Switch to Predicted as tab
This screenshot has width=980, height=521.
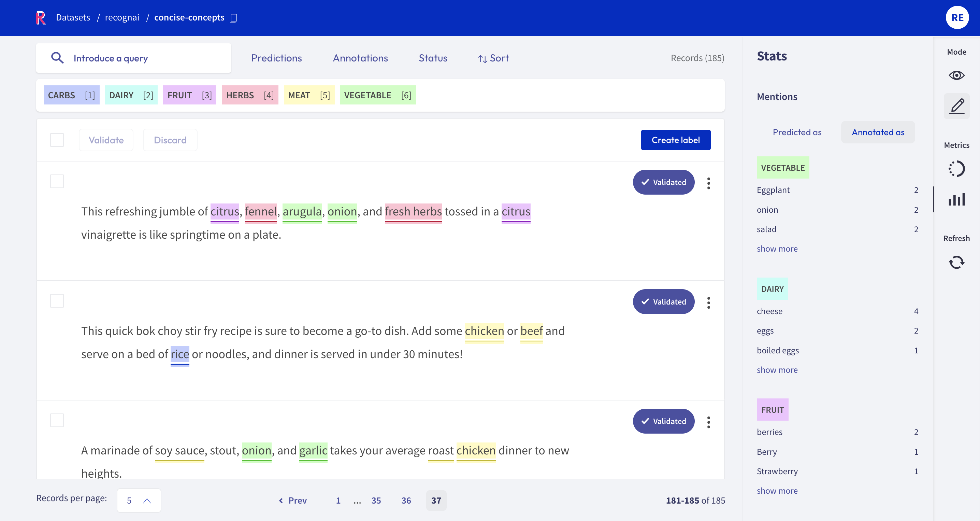[797, 132]
